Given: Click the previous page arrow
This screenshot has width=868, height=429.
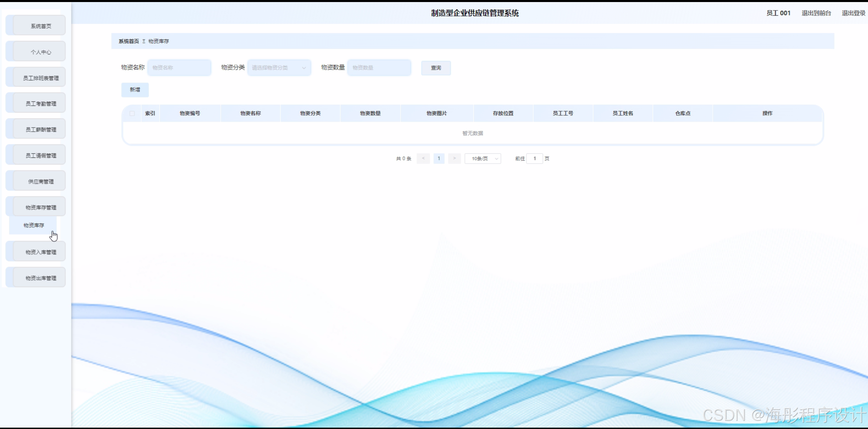Looking at the screenshot, I should tap(423, 159).
